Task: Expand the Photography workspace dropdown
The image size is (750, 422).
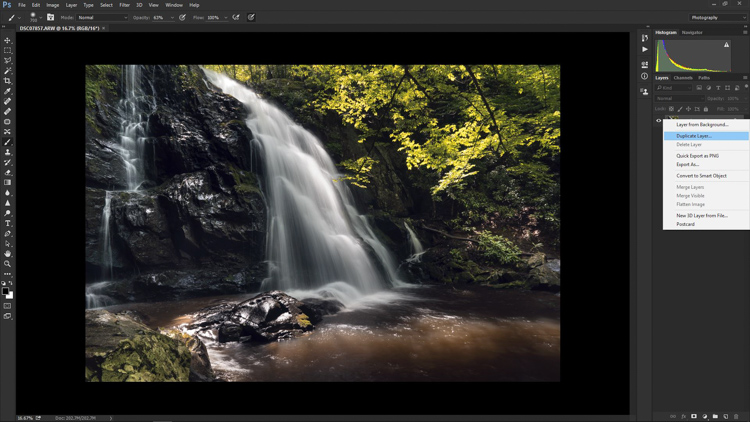Action: click(x=718, y=17)
